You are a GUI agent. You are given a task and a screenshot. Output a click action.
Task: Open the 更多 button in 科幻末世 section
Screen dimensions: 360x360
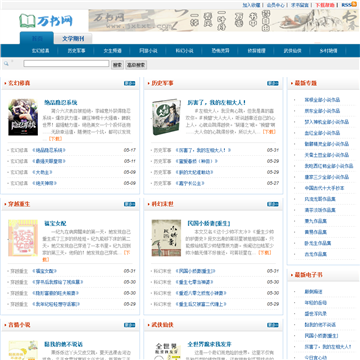click(x=273, y=204)
